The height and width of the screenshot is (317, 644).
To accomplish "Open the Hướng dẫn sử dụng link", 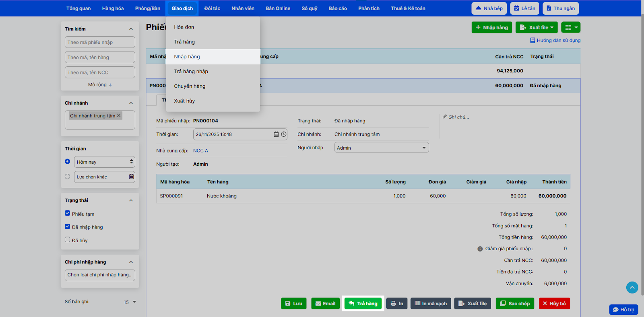I will 558,40.
